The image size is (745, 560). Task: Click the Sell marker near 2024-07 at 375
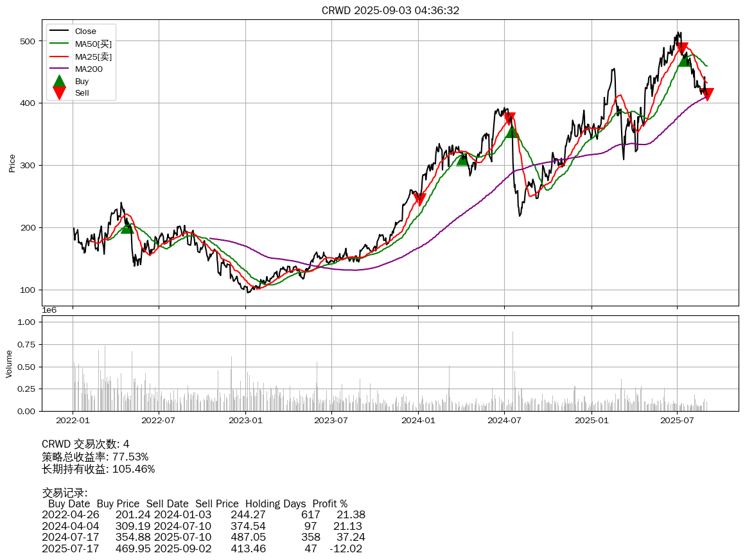click(x=509, y=119)
